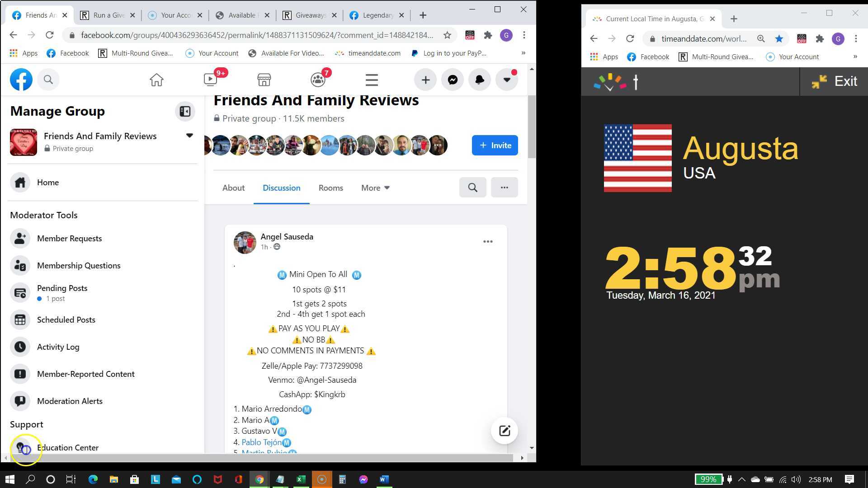Click the group search magnifier button
868x488 pixels.
pyautogui.click(x=472, y=188)
